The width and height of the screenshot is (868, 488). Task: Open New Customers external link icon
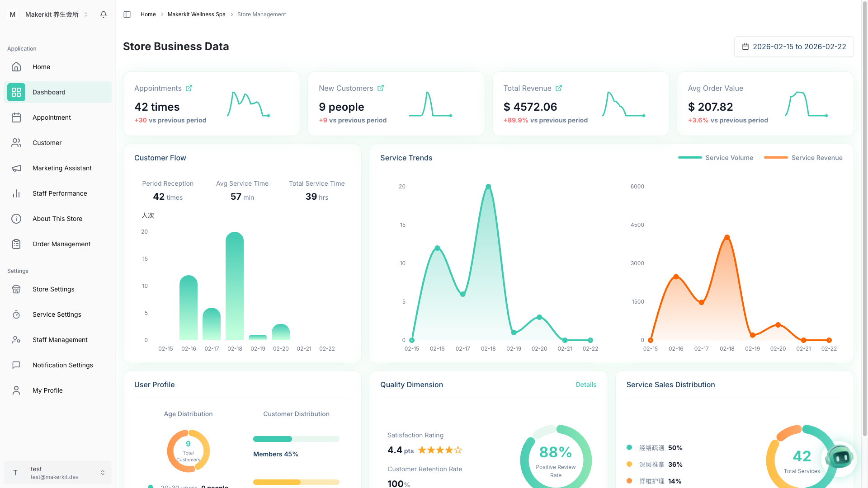[381, 88]
